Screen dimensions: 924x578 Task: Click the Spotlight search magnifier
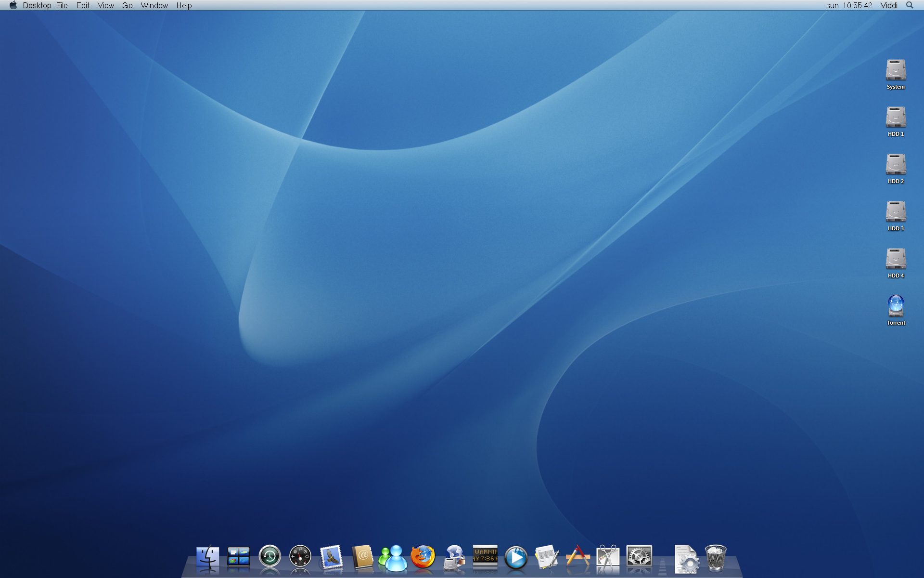coord(909,5)
